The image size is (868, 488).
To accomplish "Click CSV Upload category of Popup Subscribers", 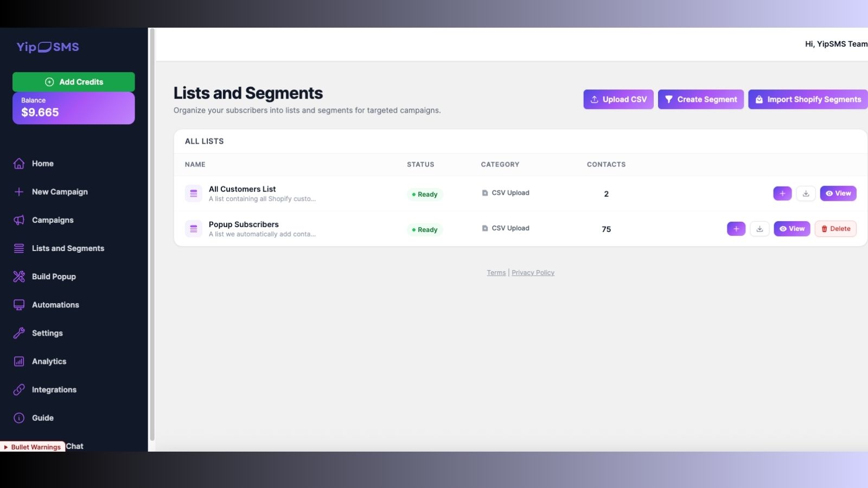I will pos(506,228).
